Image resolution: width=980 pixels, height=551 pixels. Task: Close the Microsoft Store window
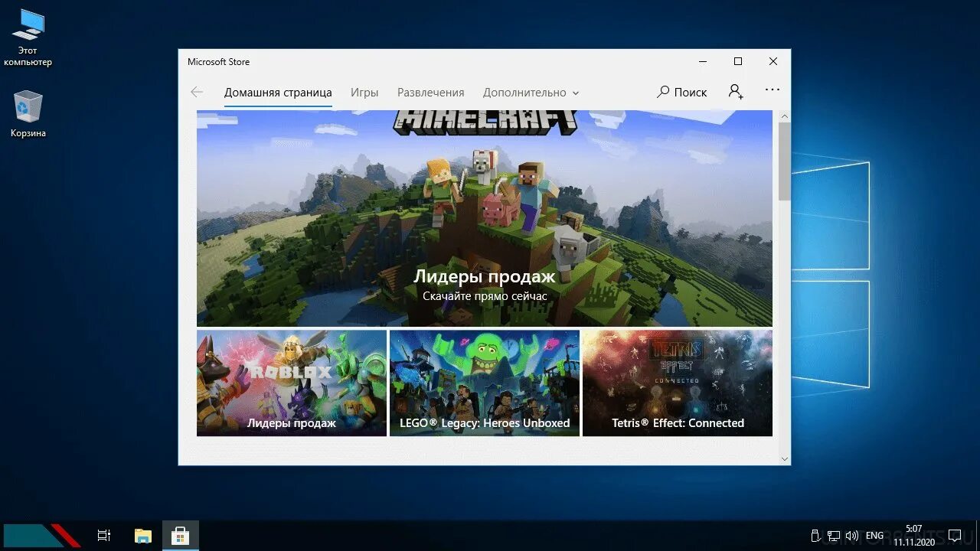coord(773,61)
